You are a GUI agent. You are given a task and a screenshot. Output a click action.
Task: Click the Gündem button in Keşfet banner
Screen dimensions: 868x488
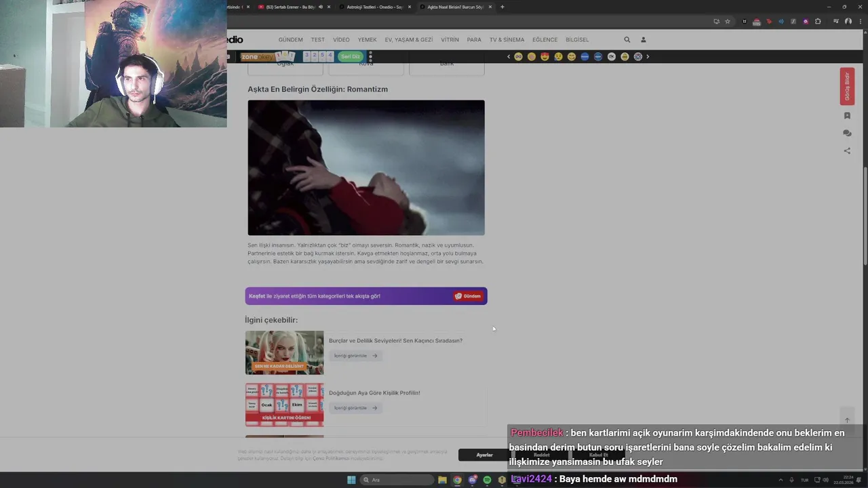[x=468, y=296]
